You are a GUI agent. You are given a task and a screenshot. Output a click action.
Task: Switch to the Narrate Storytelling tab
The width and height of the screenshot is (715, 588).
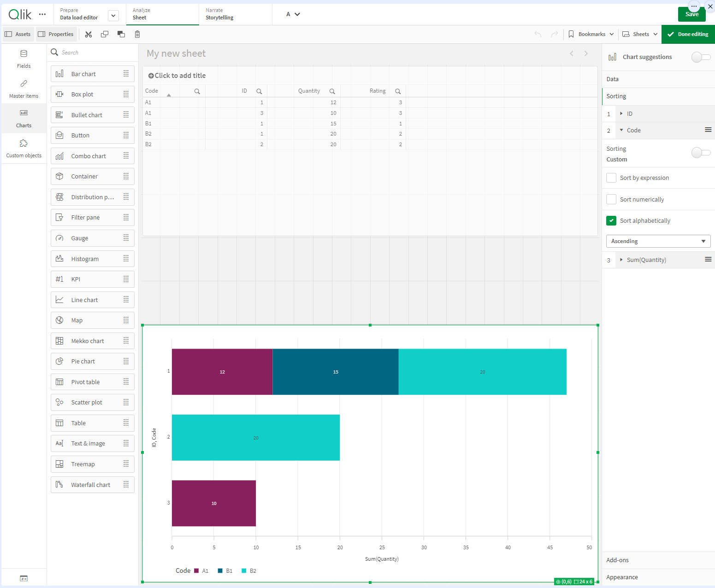click(x=221, y=14)
